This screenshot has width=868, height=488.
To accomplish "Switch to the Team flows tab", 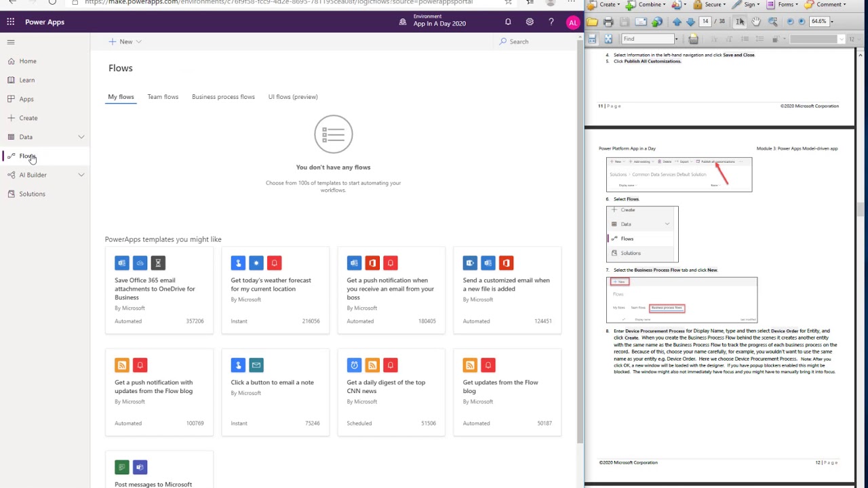I will click(163, 97).
